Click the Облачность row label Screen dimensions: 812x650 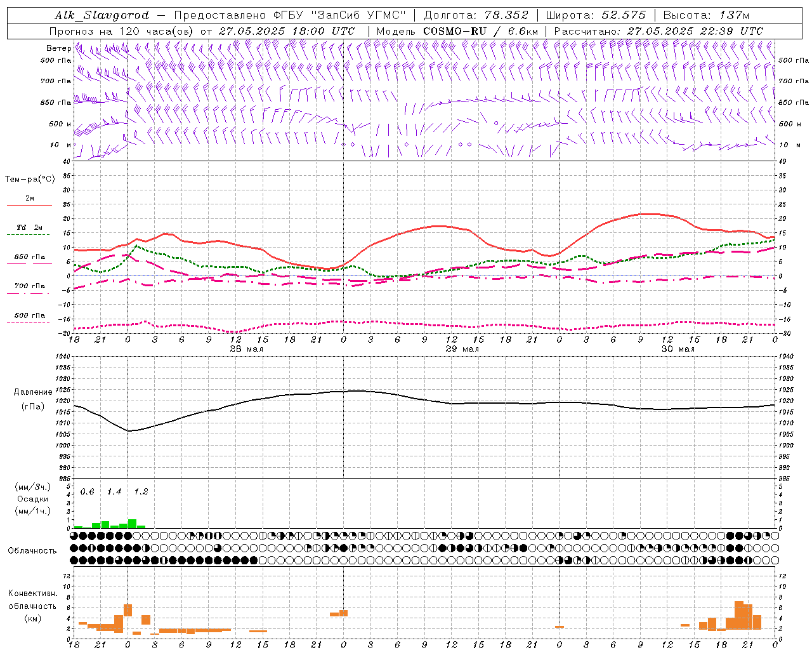click(32, 551)
